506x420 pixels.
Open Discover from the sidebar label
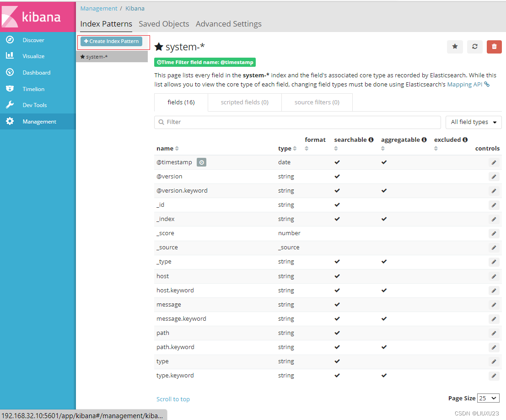[x=33, y=40]
